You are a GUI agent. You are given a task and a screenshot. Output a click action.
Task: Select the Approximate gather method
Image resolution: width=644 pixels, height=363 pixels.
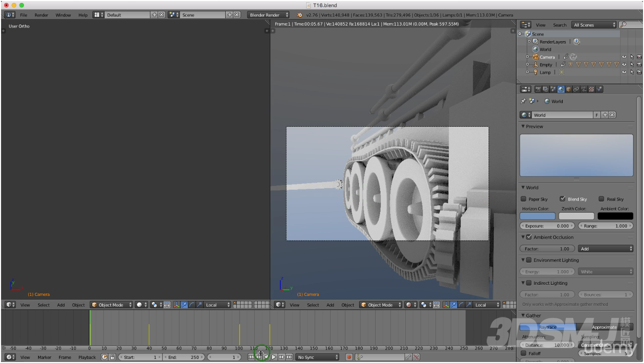[605, 327]
